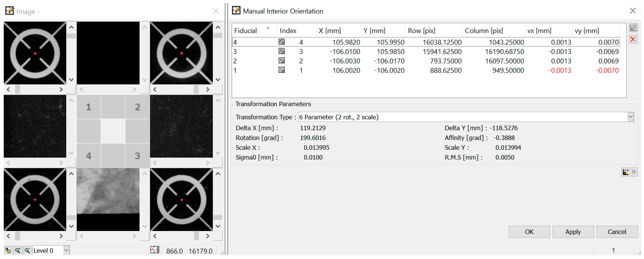Viewport: 644px width, 259px height.
Task: Click the Rotation value 199.6016
Action: pos(313,138)
